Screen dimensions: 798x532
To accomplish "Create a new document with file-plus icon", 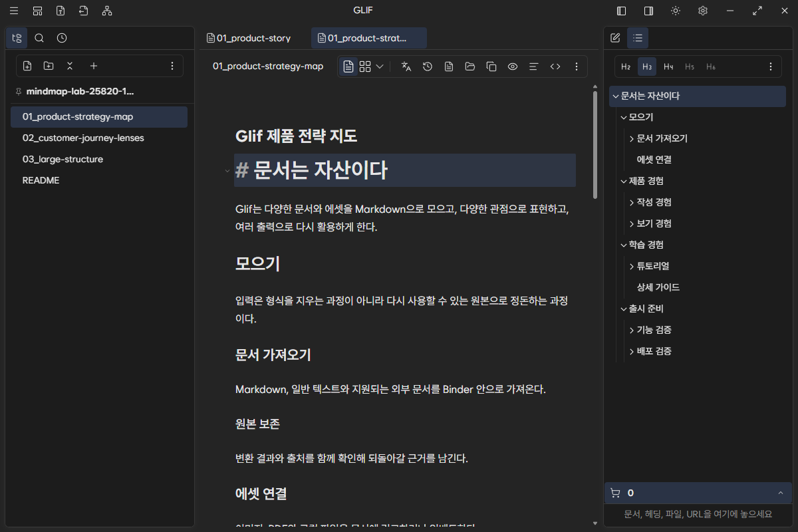I will 27,66.
